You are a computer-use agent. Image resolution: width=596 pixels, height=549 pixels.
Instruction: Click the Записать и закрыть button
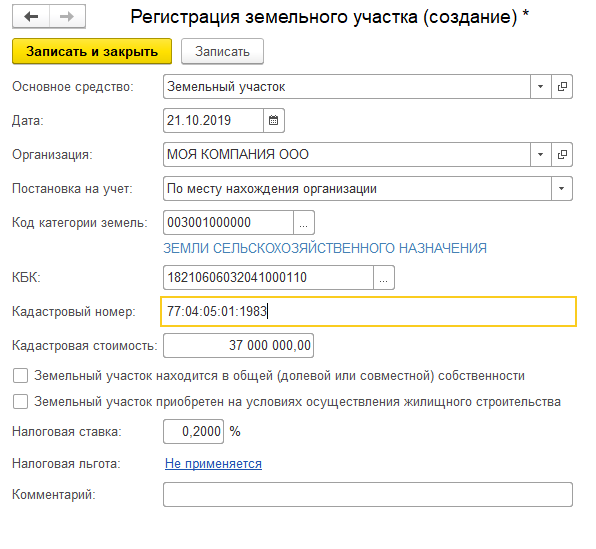[x=92, y=51]
